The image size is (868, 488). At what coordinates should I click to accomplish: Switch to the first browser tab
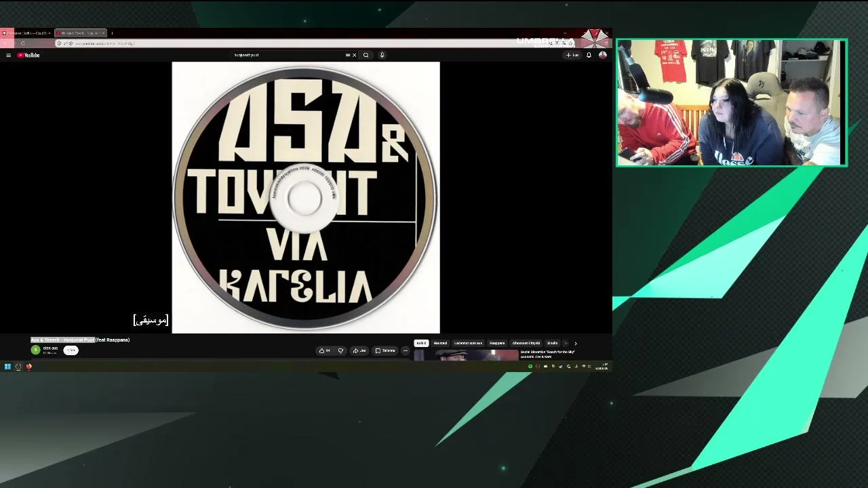26,33
